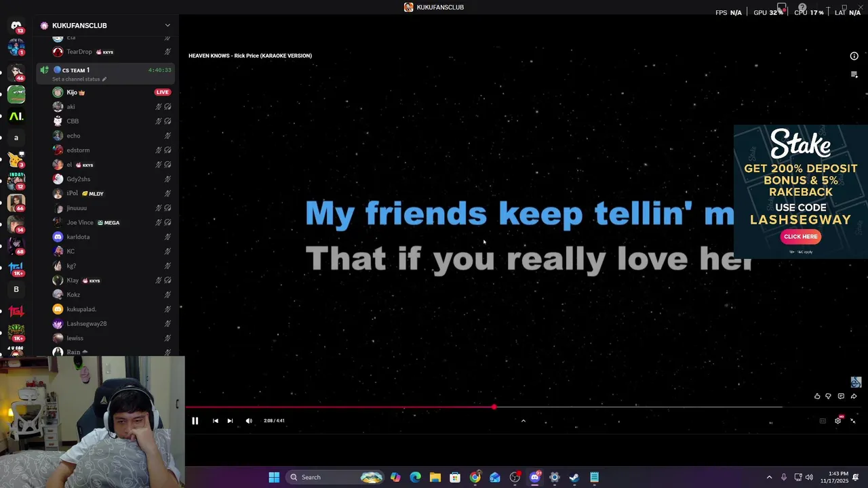The image size is (868, 488).
Task: Share the video via arrow icon
Action: (x=853, y=396)
